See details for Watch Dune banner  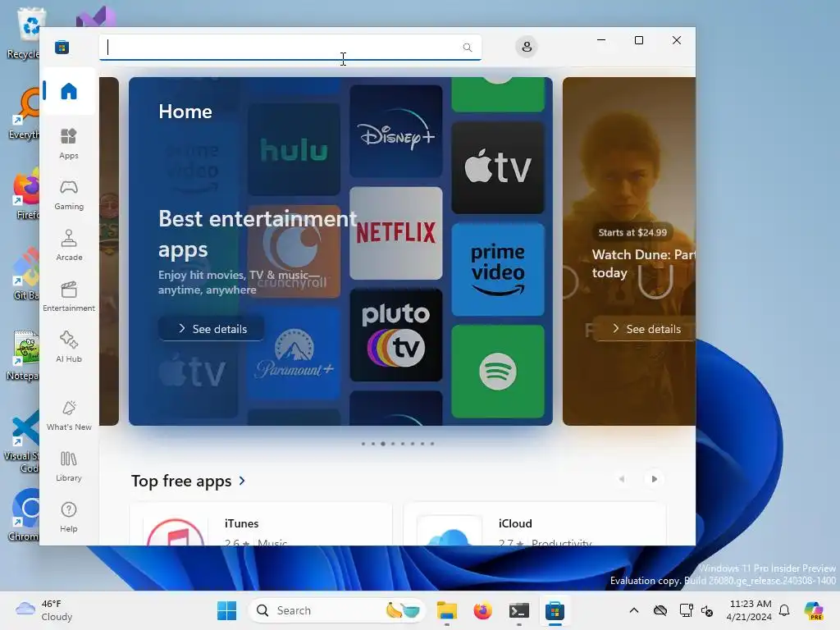click(645, 329)
